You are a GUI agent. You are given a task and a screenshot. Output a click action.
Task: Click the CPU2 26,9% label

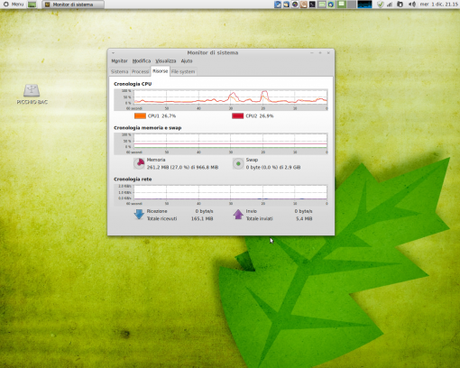coord(259,116)
